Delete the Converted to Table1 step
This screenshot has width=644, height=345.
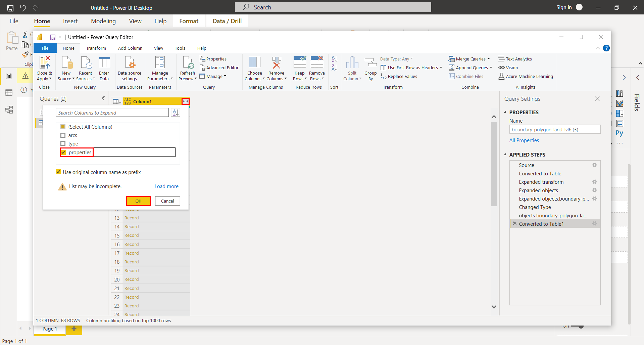click(x=514, y=223)
